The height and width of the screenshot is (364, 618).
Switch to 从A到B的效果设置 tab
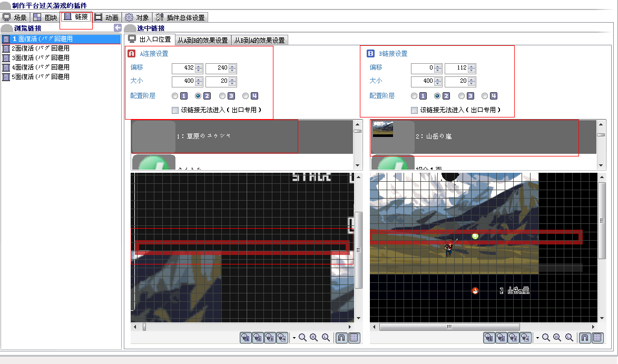point(203,40)
